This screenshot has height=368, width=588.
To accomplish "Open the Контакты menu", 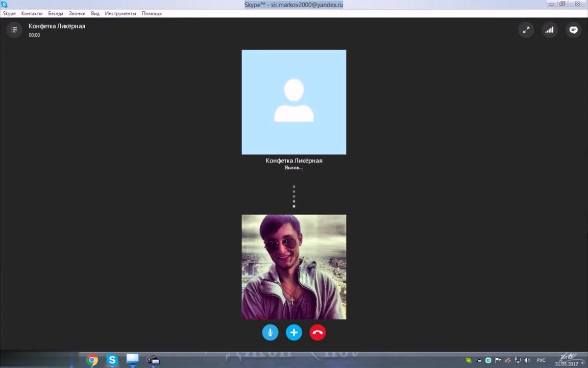I will 32,13.
